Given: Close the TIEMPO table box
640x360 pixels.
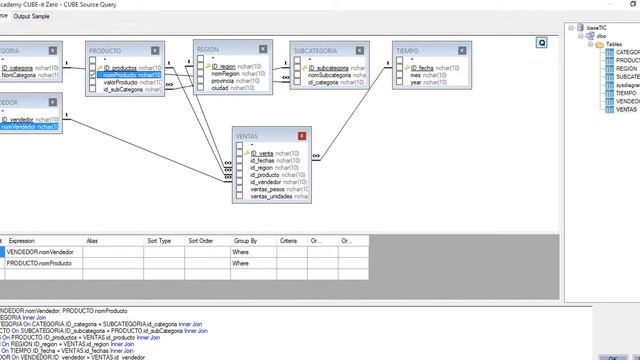Looking at the screenshot, I should coord(462,51).
